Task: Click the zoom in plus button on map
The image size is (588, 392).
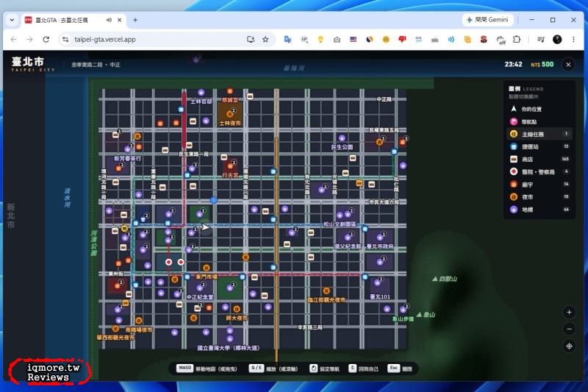Action: pyautogui.click(x=569, y=312)
